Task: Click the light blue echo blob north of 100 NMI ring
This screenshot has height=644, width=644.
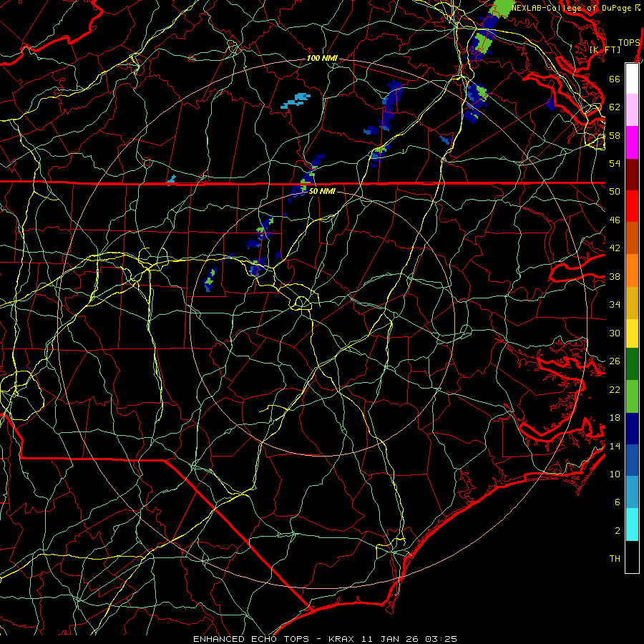Action: tap(296, 101)
